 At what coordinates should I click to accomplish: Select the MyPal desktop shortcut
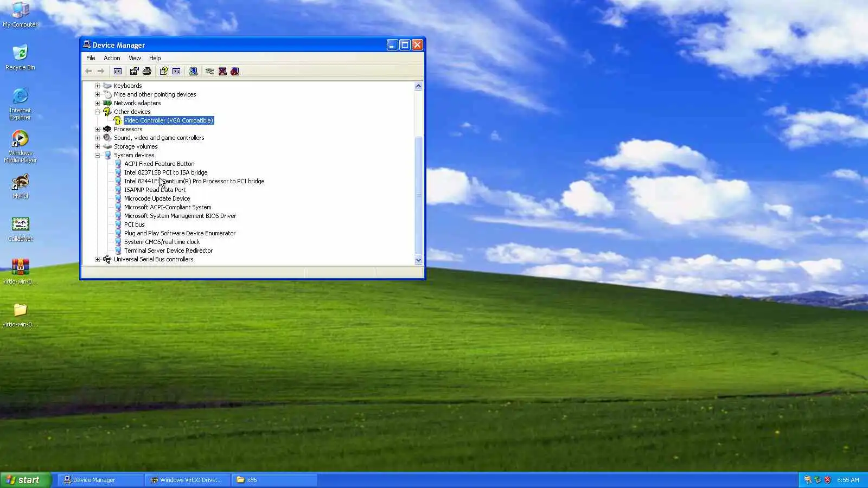(20, 186)
